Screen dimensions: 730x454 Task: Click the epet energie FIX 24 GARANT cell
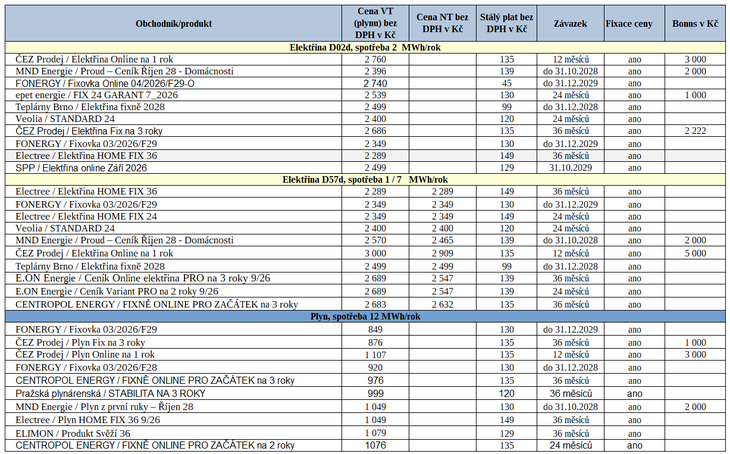pos(174,95)
